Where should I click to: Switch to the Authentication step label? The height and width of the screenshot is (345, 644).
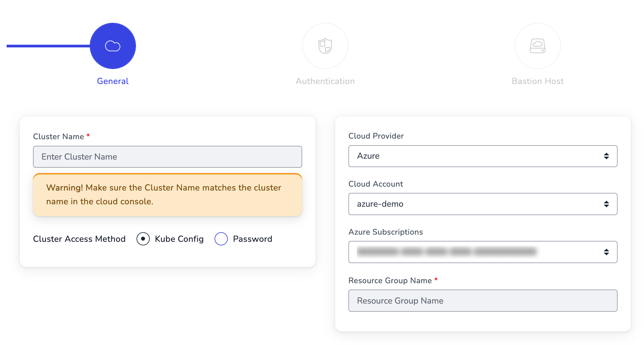(x=325, y=81)
